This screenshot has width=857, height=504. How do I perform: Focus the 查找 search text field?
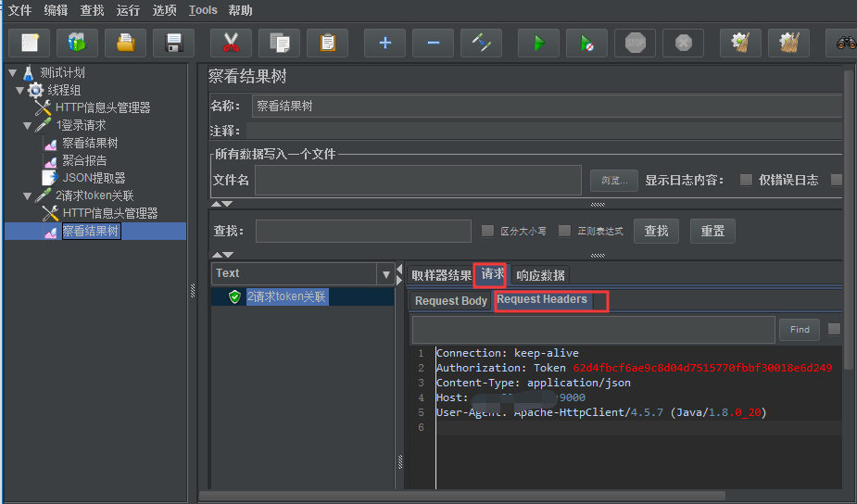pos(363,232)
